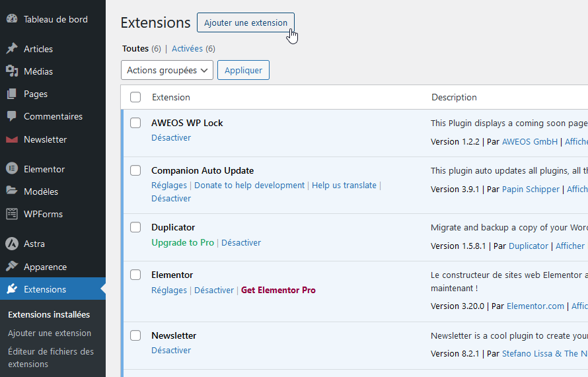
Task: Click the Description column header
Action: (454, 97)
